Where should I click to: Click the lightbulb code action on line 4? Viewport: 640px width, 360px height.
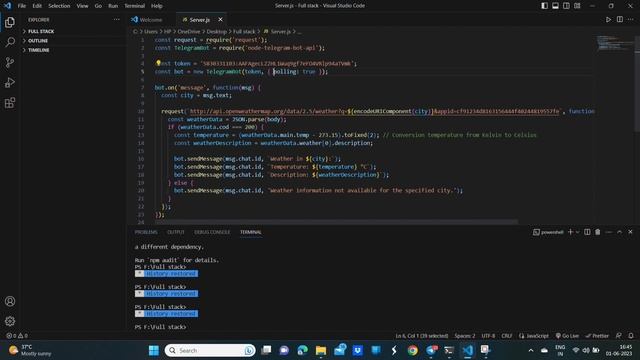click(x=158, y=63)
